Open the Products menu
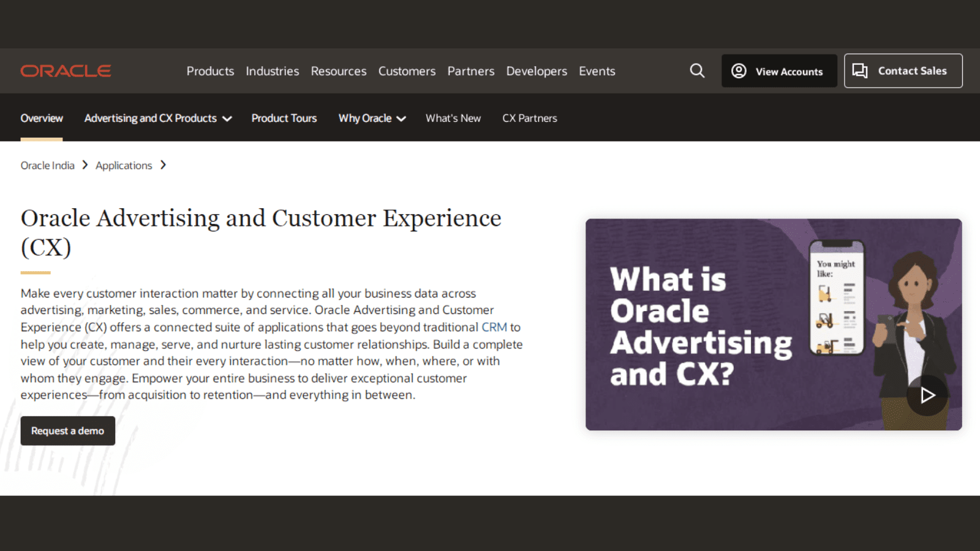This screenshot has height=551, width=980. [210, 71]
